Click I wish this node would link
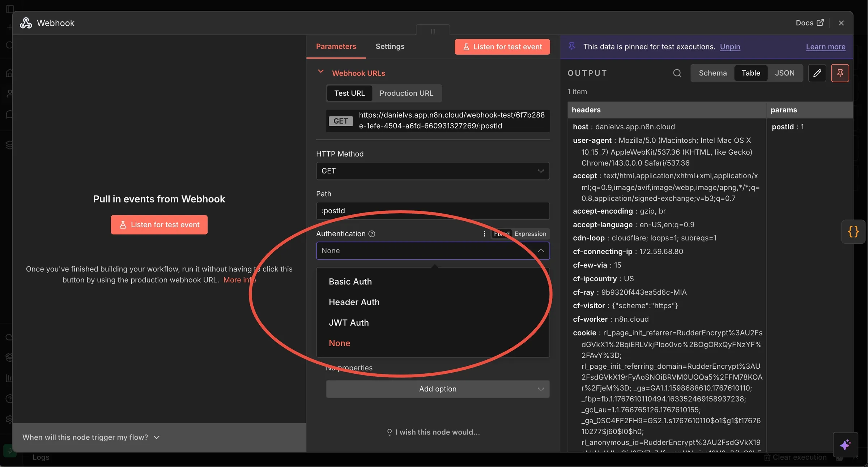This screenshot has width=868, height=467. [433, 432]
